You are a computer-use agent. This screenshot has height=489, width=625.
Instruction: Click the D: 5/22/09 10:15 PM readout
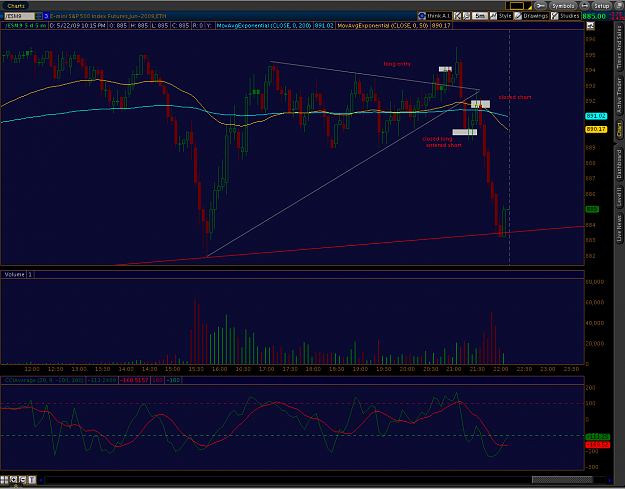[x=78, y=26]
